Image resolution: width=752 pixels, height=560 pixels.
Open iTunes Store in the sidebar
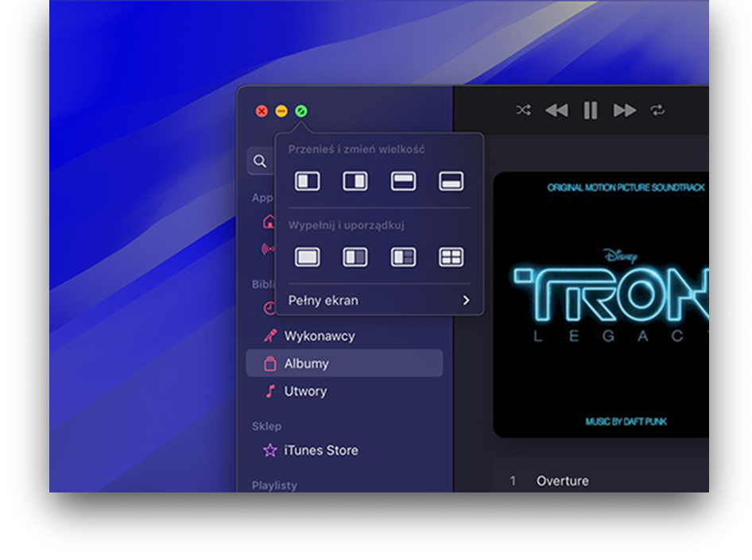point(344,450)
